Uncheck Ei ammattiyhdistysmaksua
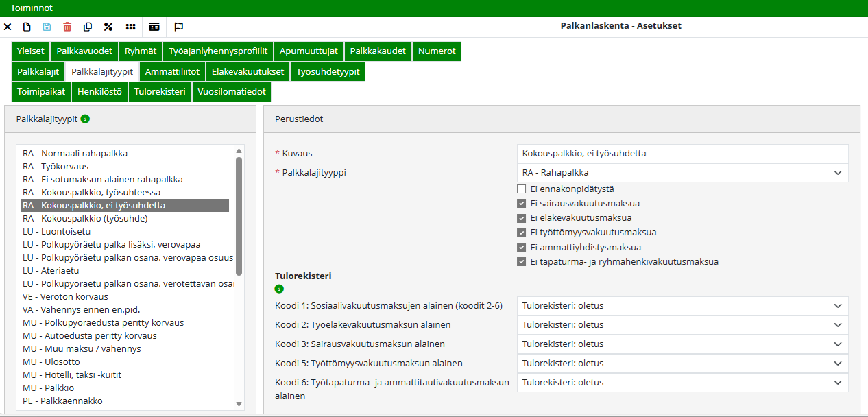Image resolution: width=868 pixels, height=417 pixels. [x=521, y=247]
